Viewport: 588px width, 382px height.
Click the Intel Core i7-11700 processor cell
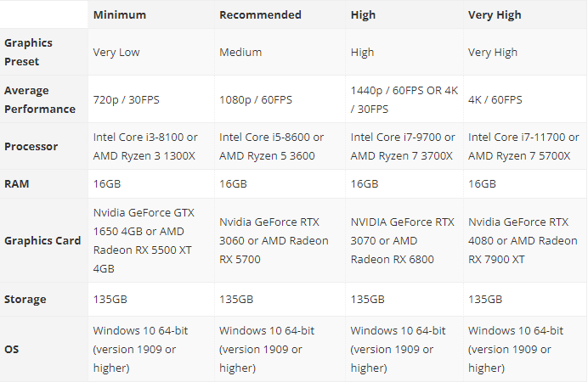click(x=523, y=146)
